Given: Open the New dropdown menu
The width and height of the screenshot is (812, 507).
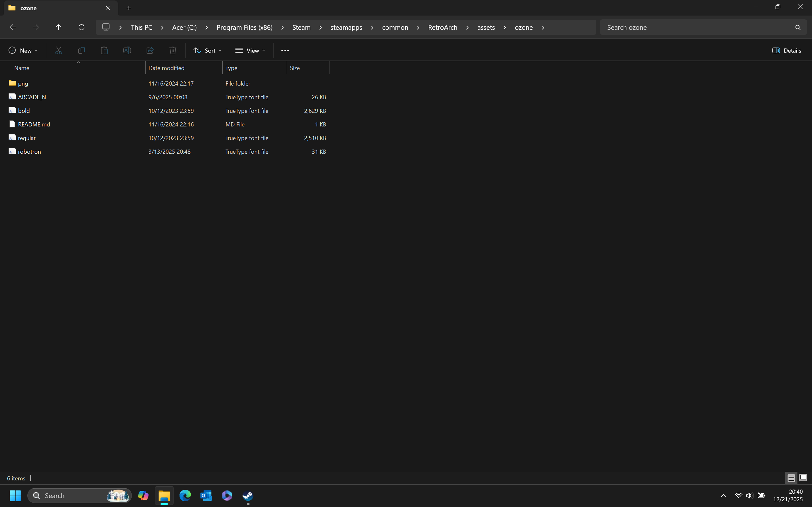Looking at the screenshot, I should tap(23, 51).
